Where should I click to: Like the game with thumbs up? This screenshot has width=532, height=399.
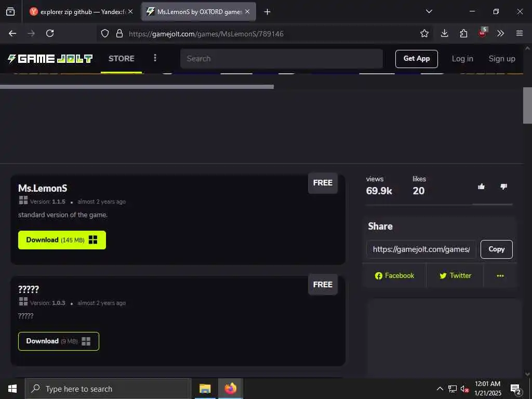click(481, 187)
